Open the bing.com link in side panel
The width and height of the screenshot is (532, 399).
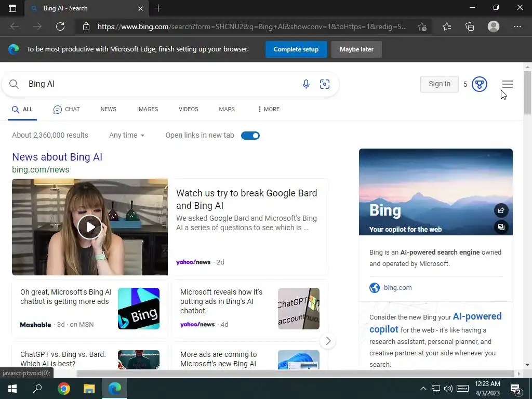point(397,288)
